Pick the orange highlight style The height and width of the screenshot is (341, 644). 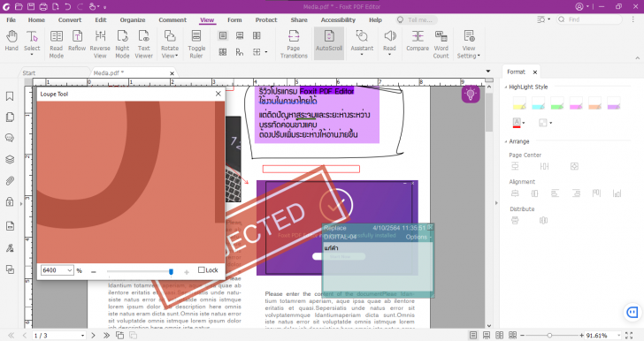coord(594,103)
